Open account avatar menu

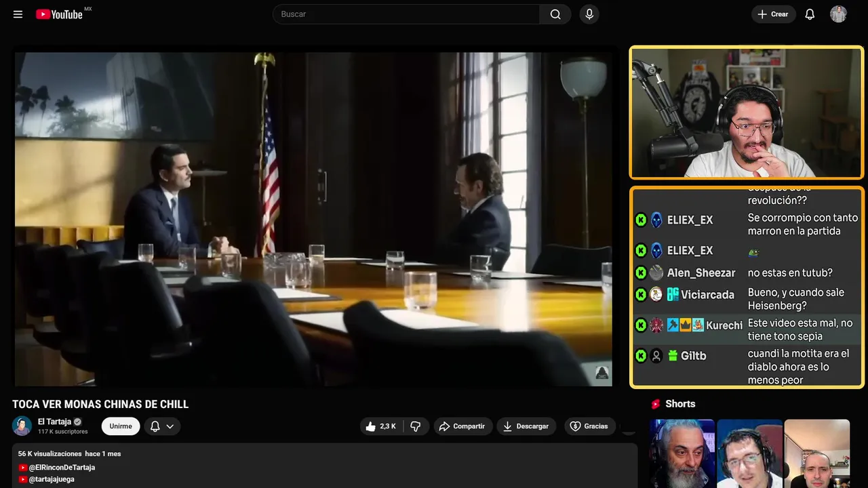tap(838, 14)
